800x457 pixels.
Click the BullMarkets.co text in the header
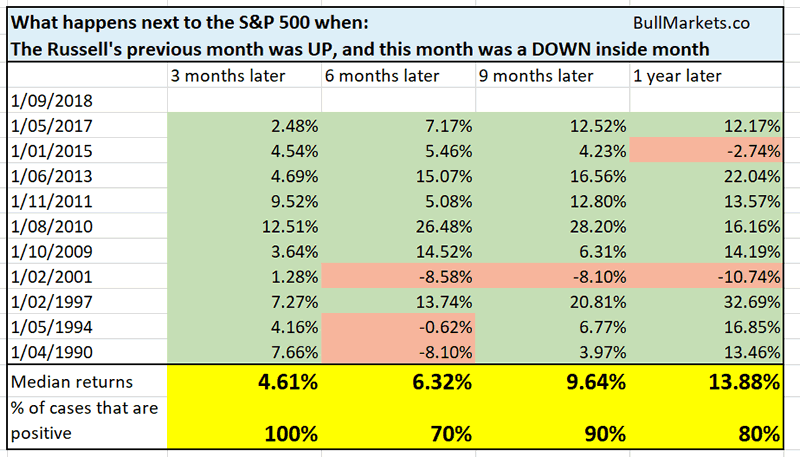(x=690, y=22)
